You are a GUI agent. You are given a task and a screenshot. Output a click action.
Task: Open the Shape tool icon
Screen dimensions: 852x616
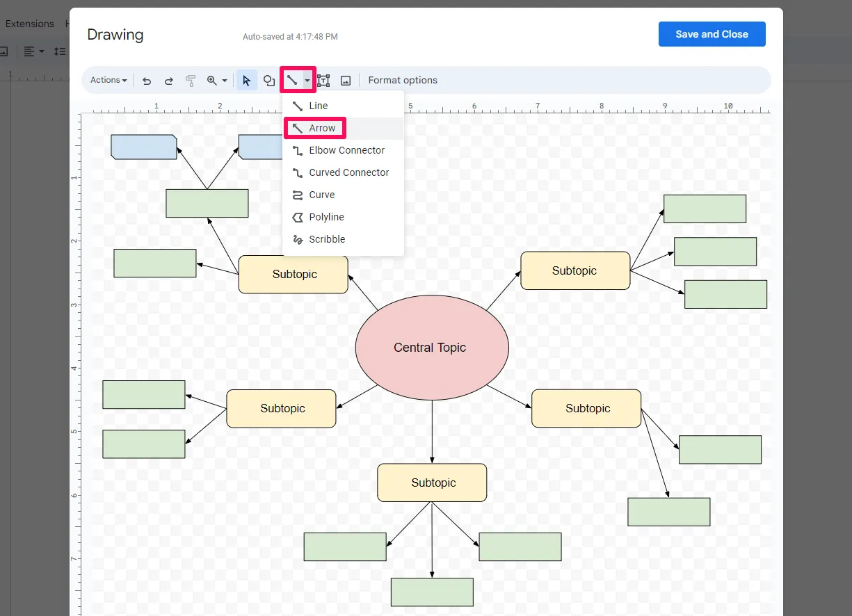coord(269,81)
